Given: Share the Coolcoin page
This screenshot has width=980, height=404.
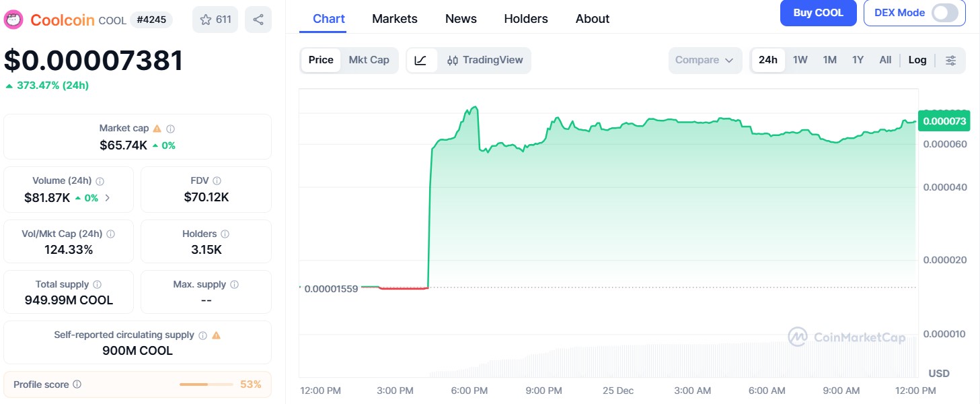Looking at the screenshot, I should pyautogui.click(x=258, y=20).
